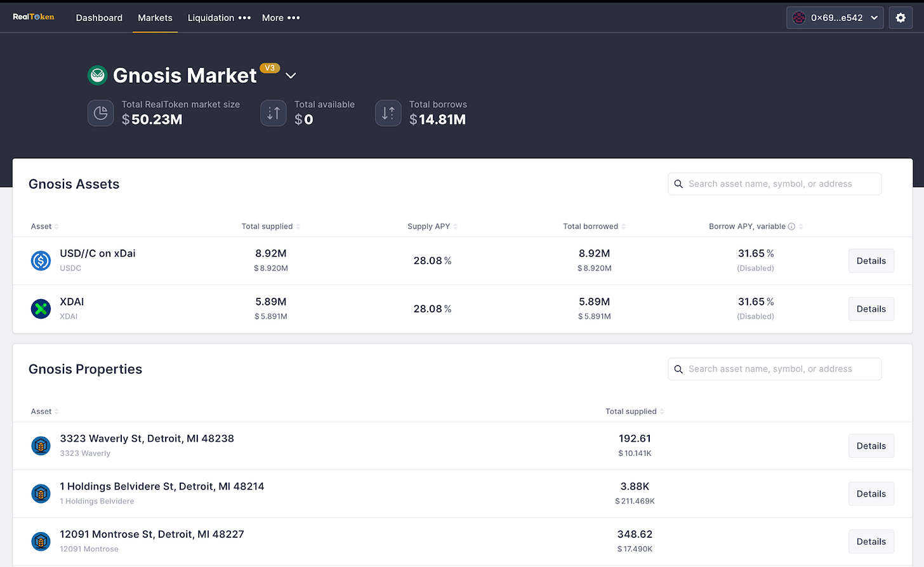
Task: Expand the wallet address 0x69...e542 dropdown
Action: point(835,18)
